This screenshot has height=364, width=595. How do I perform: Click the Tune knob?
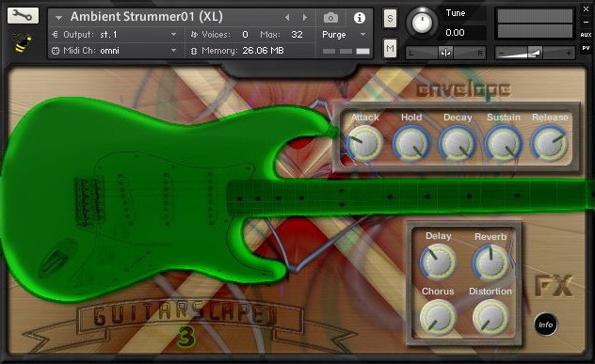[422, 23]
